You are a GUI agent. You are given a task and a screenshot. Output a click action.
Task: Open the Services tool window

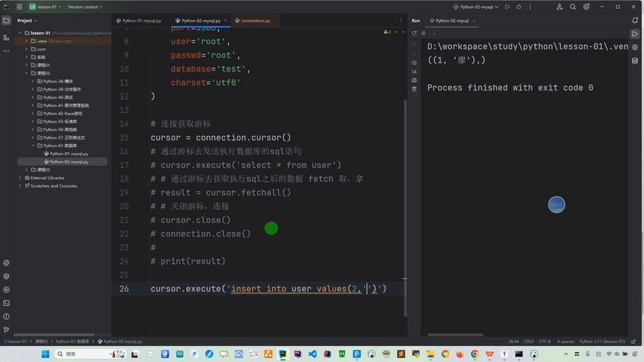[7, 290]
